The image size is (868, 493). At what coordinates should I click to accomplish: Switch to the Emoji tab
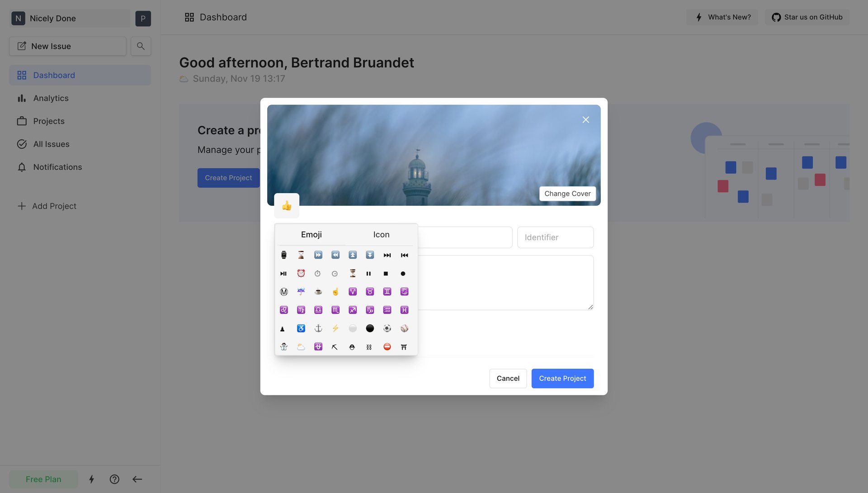point(311,235)
